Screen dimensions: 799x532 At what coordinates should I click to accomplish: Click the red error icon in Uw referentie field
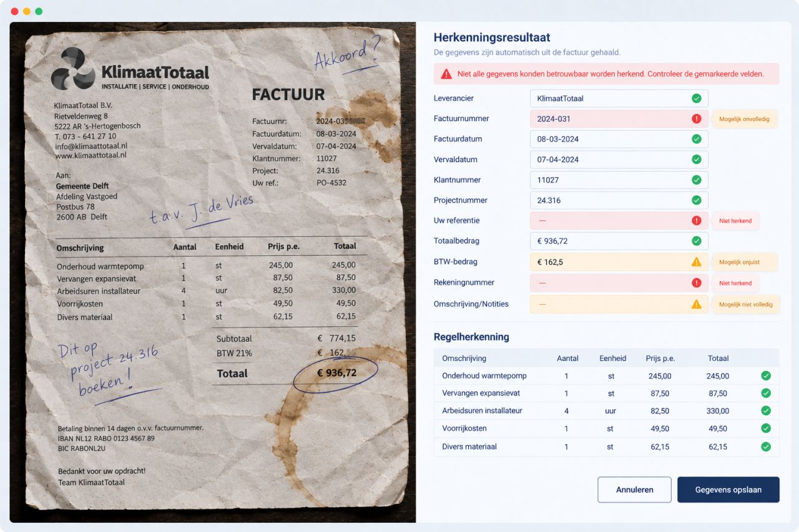(696, 221)
